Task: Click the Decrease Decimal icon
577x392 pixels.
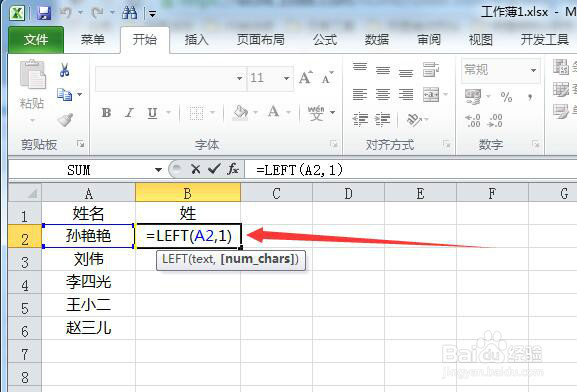Action: [x=495, y=120]
